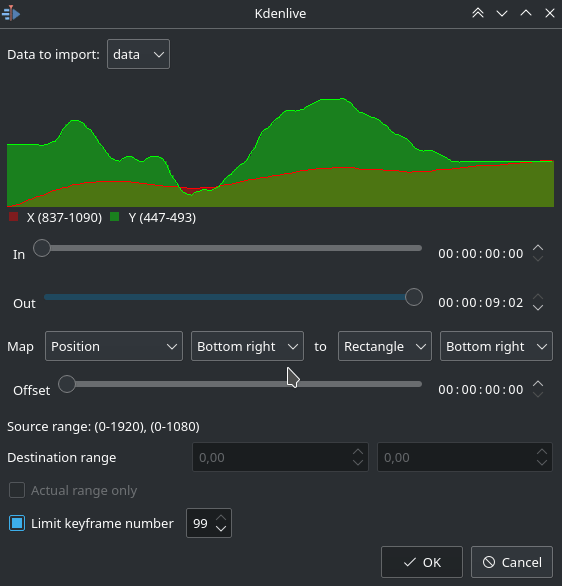
Task: Open the Data to import dropdown
Action: click(x=138, y=54)
